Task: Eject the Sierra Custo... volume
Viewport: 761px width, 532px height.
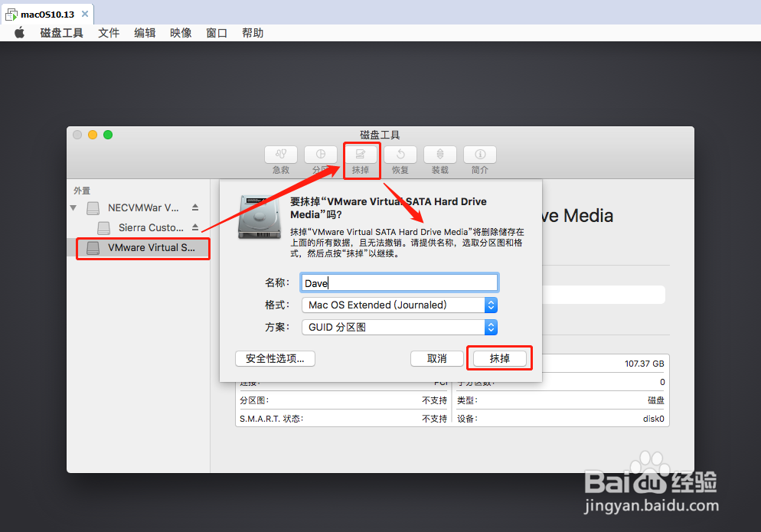Action: 195,227
